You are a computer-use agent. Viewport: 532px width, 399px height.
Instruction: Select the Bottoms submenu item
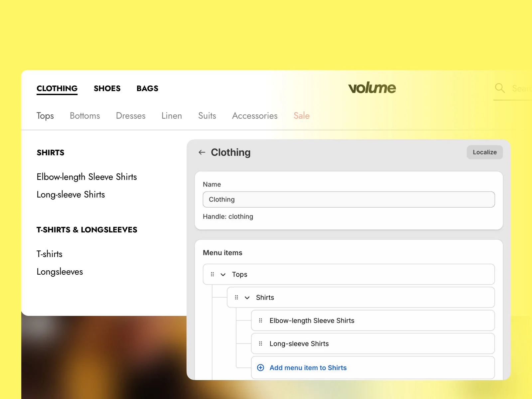pyautogui.click(x=85, y=116)
